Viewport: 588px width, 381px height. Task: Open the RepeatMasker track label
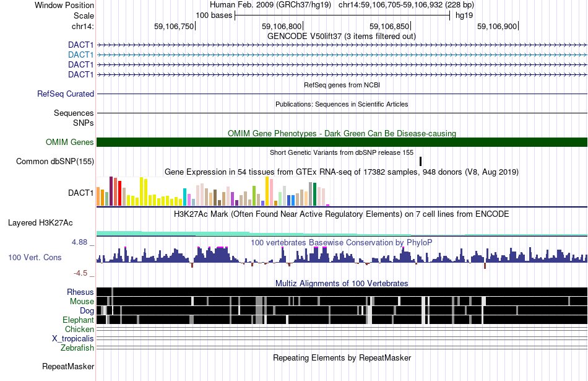click(68, 366)
